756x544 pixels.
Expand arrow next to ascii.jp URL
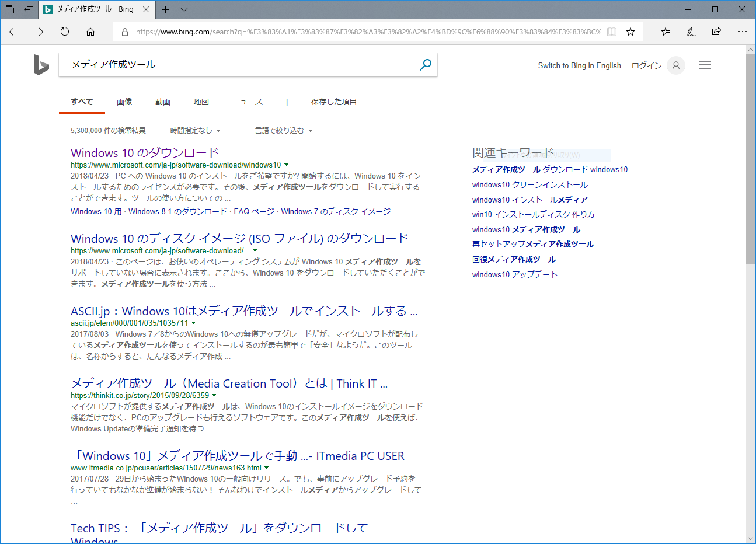coord(194,323)
